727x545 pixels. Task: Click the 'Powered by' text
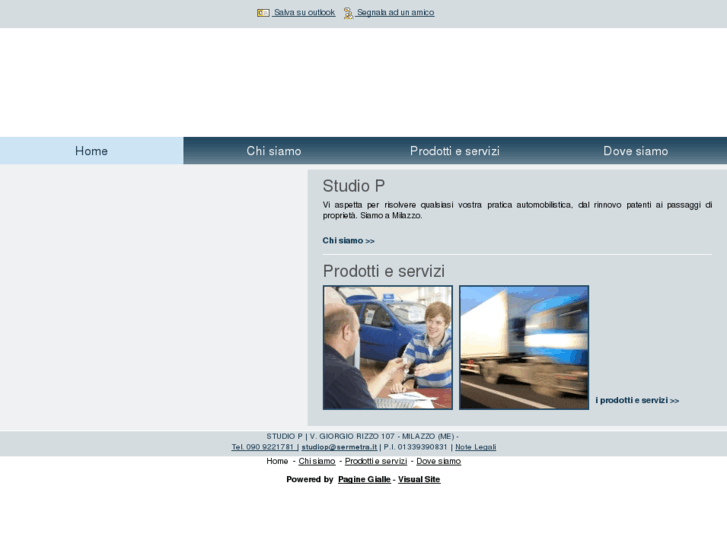(x=310, y=479)
